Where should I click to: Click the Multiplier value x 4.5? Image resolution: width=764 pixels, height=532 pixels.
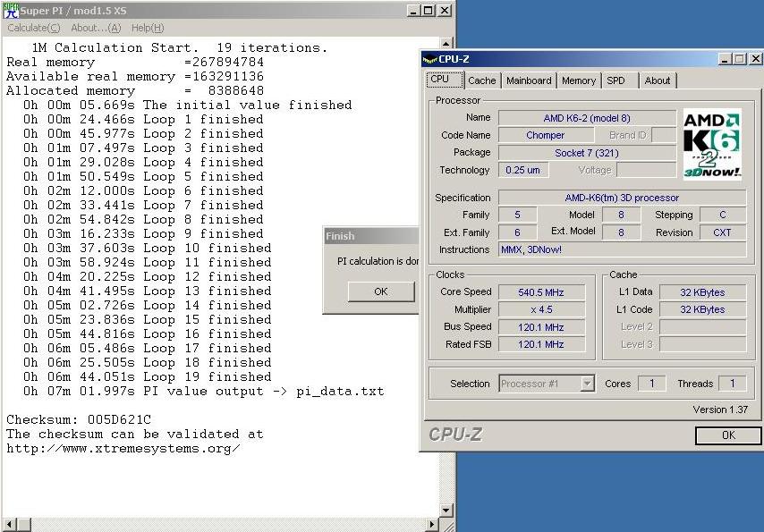click(x=541, y=309)
